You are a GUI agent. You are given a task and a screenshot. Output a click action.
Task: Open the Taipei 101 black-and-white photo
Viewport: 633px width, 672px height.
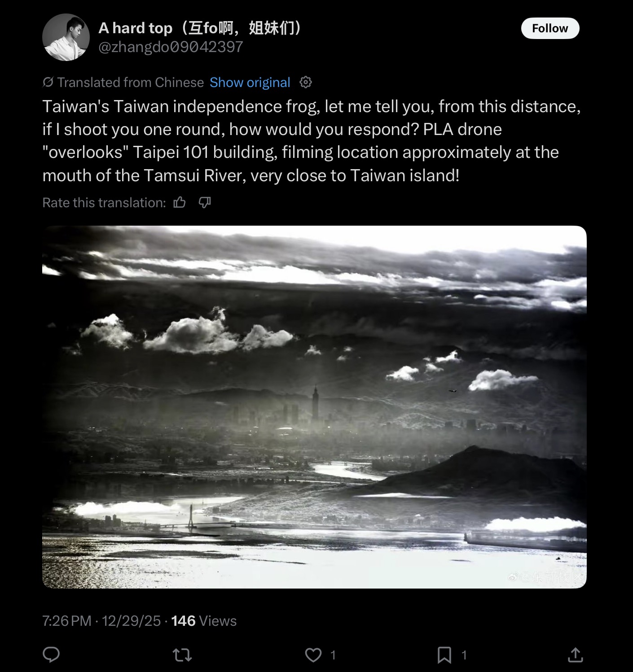pyautogui.click(x=314, y=407)
